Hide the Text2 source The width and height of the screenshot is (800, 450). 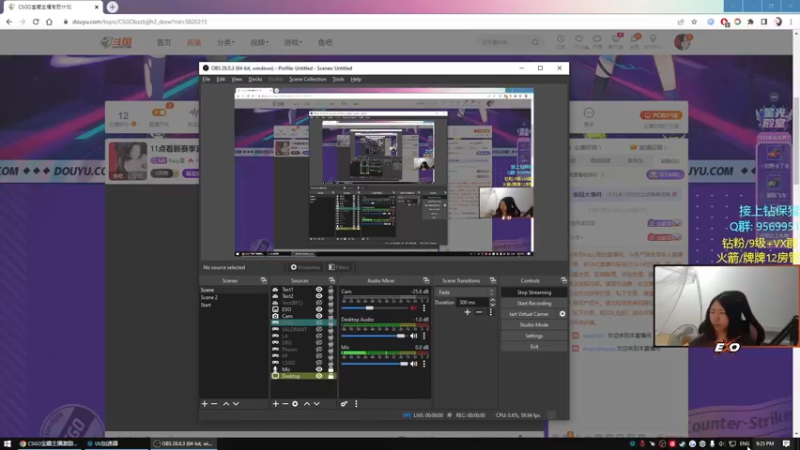[x=319, y=296]
